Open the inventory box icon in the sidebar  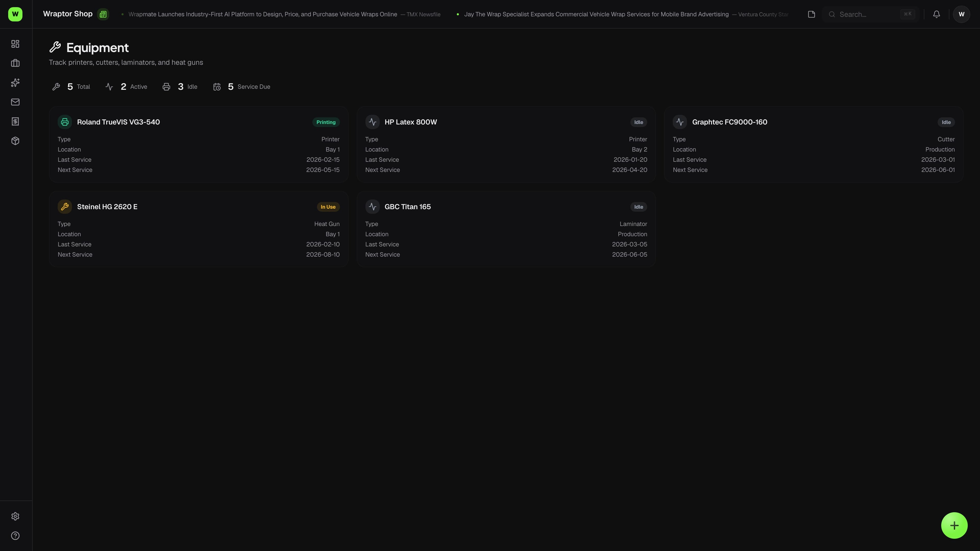point(15,141)
